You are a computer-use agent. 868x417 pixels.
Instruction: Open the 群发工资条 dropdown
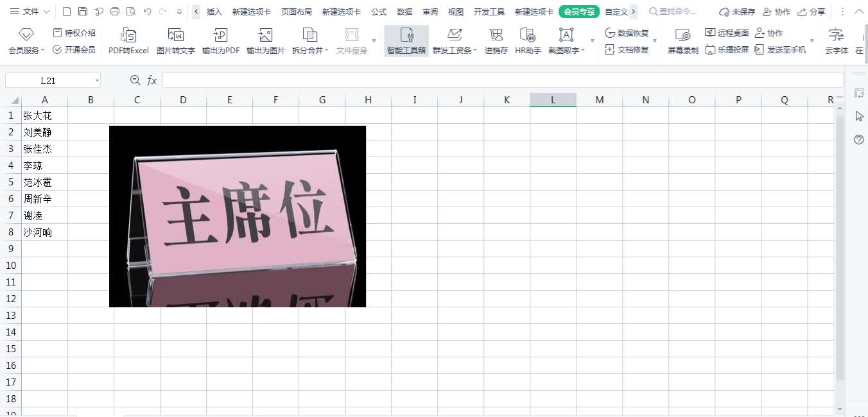click(x=455, y=41)
